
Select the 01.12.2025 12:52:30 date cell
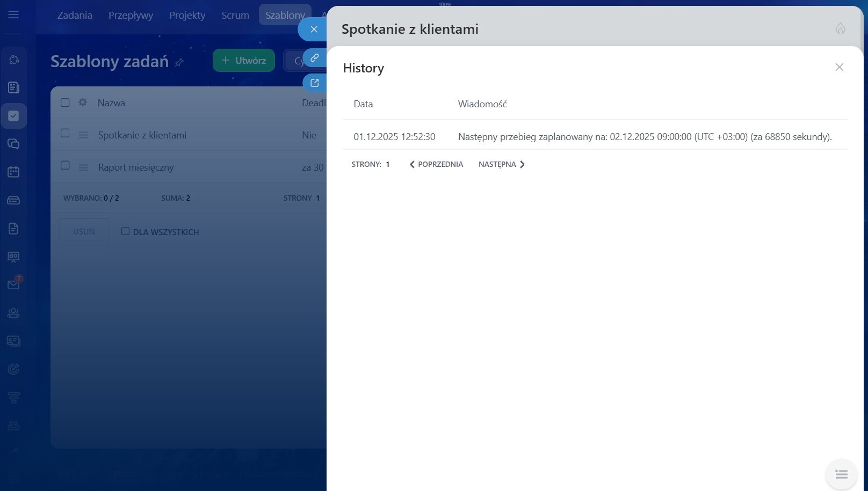[394, 137]
